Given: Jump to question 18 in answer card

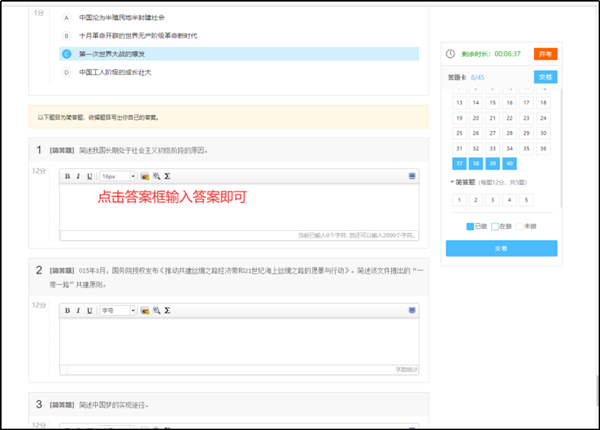Looking at the screenshot, I should (543, 103).
